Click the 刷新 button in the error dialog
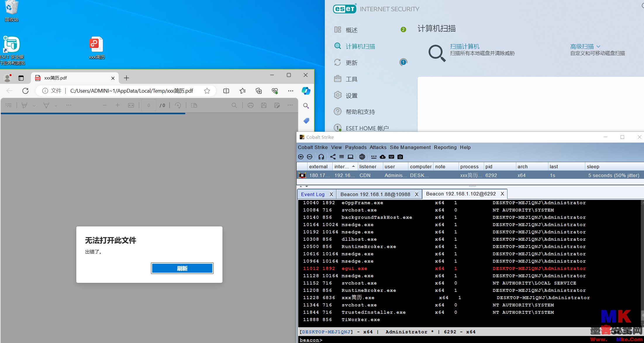 [x=182, y=268]
